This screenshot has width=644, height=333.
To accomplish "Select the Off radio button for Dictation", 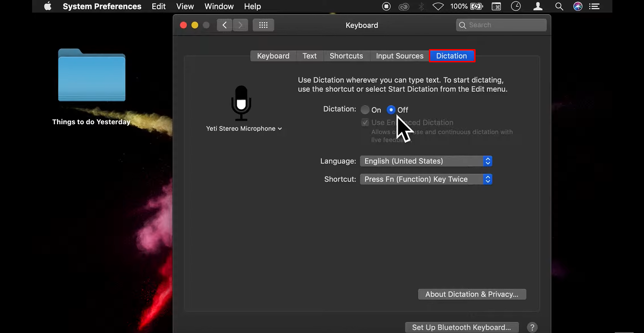I will (391, 110).
